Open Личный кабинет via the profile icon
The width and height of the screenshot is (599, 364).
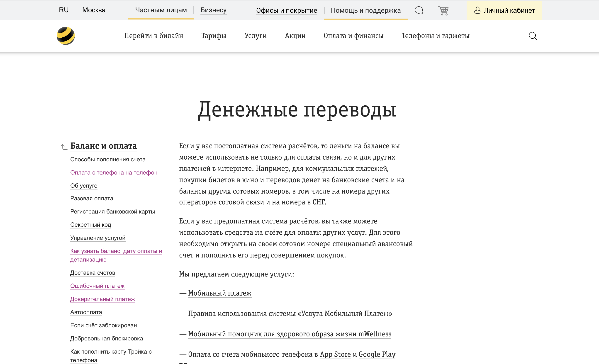(x=504, y=10)
